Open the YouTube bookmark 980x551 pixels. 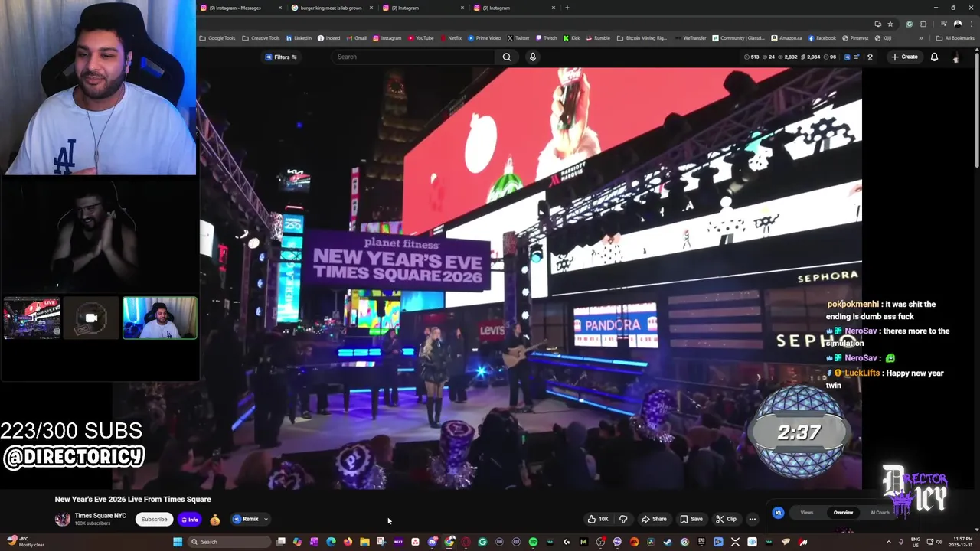420,38
